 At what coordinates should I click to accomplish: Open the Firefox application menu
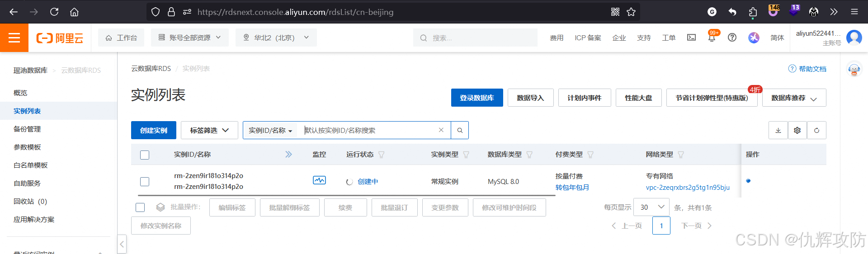(x=854, y=12)
